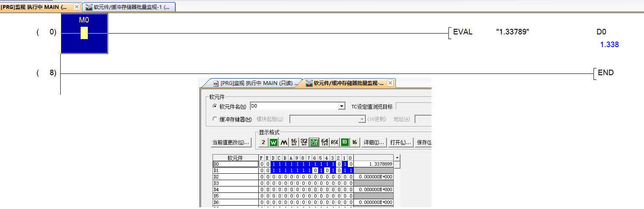Open the device name D0 dropdown

coord(342,106)
